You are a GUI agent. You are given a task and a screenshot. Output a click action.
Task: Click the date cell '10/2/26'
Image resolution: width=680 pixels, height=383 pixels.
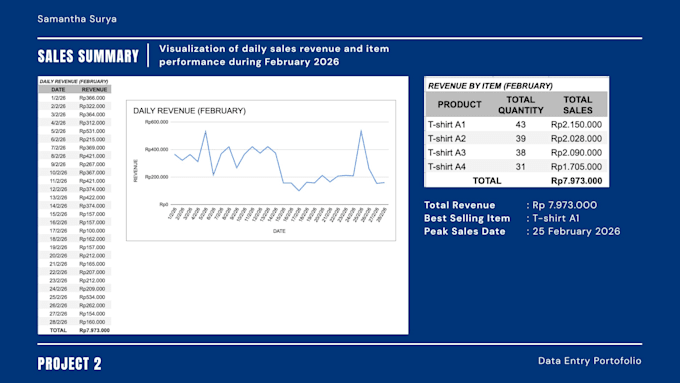coord(58,173)
